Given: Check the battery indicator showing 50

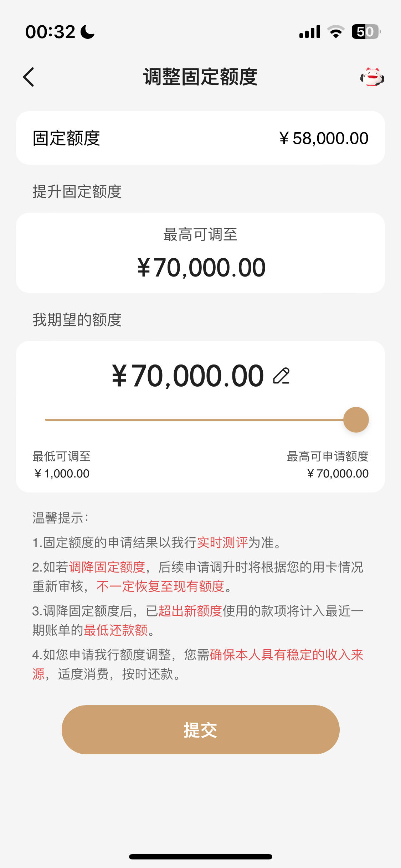Looking at the screenshot, I should pos(366,32).
